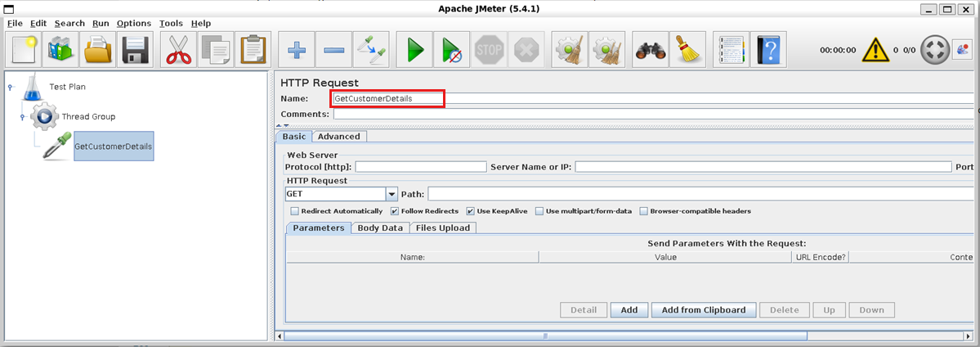Click the Clear gear-broom icon
Viewport: 980px width, 347px height.
[x=570, y=49]
